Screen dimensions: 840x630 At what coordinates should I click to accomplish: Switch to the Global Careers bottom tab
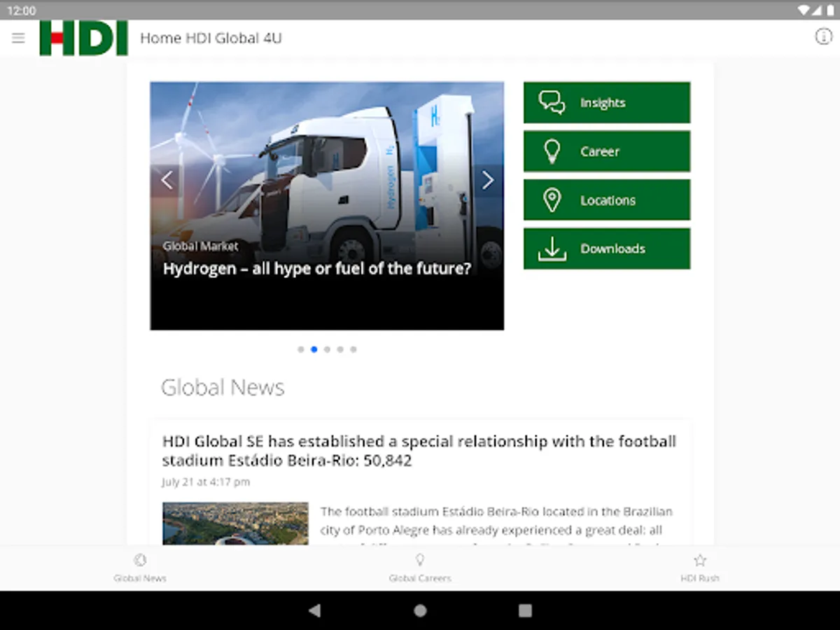[x=420, y=568]
